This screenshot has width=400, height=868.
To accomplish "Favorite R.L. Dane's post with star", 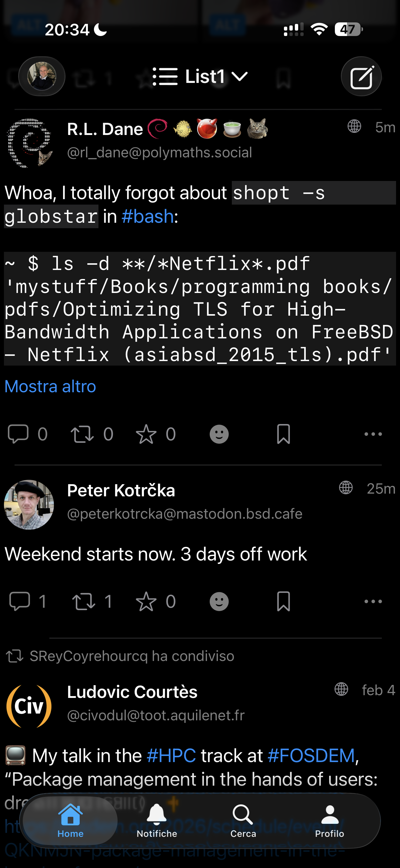I will pyautogui.click(x=146, y=434).
